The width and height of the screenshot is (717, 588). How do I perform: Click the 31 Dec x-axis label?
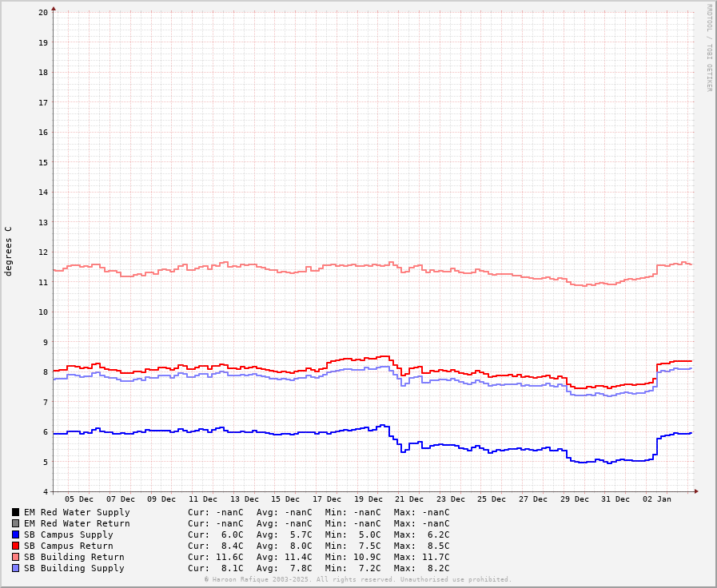(615, 499)
